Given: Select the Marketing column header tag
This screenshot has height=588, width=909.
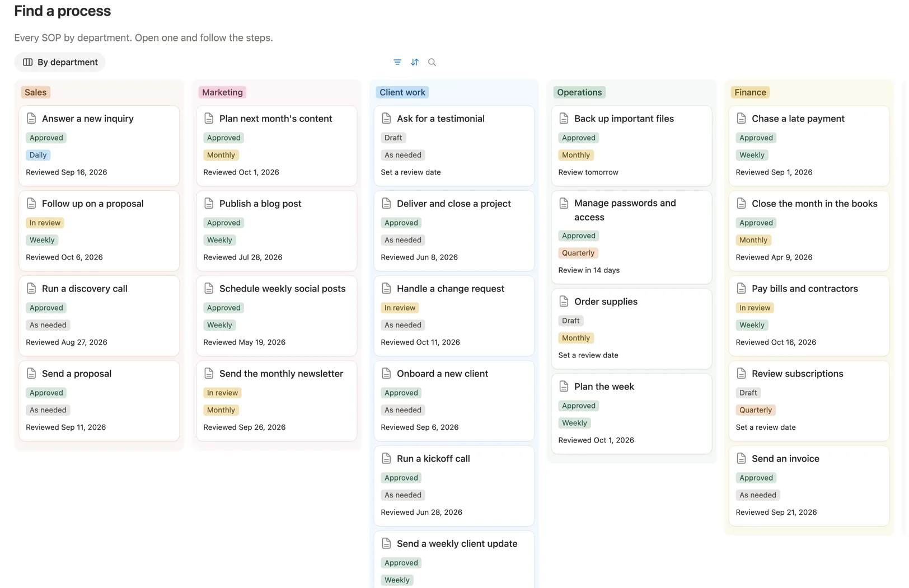Looking at the screenshot, I should [222, 92].
